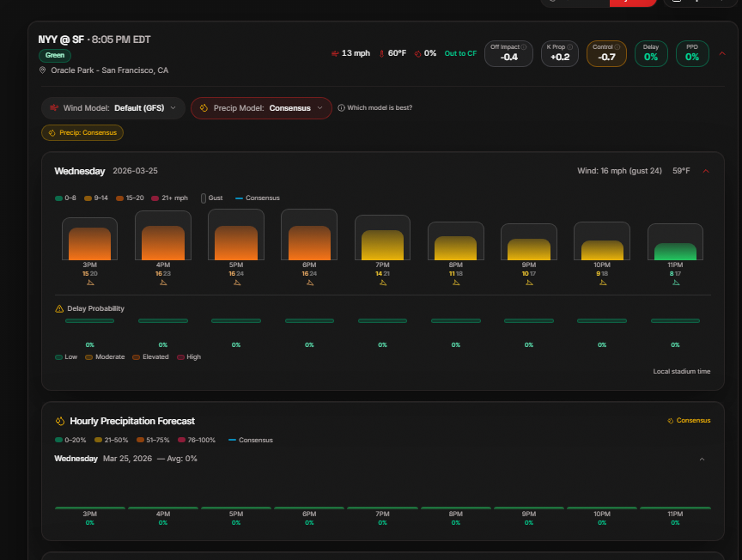The height and width of the screenshot is (560, 742).
Task: Click the wind direction arrow under 5PM
Action: pos(237,283)
